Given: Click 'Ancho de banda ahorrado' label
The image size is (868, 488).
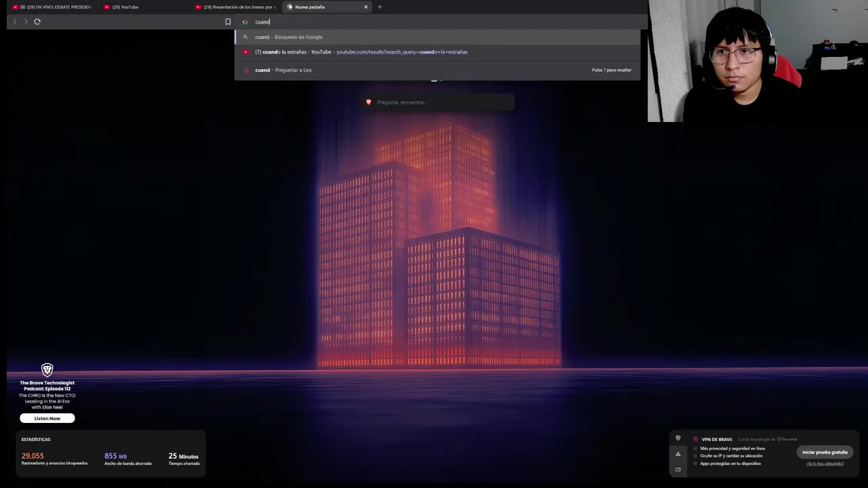Looking at the screenshot, I should [127, 464].
